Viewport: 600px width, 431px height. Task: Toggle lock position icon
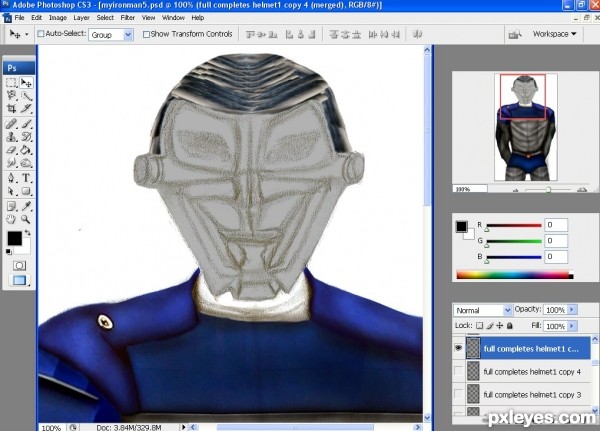[500, 326]
